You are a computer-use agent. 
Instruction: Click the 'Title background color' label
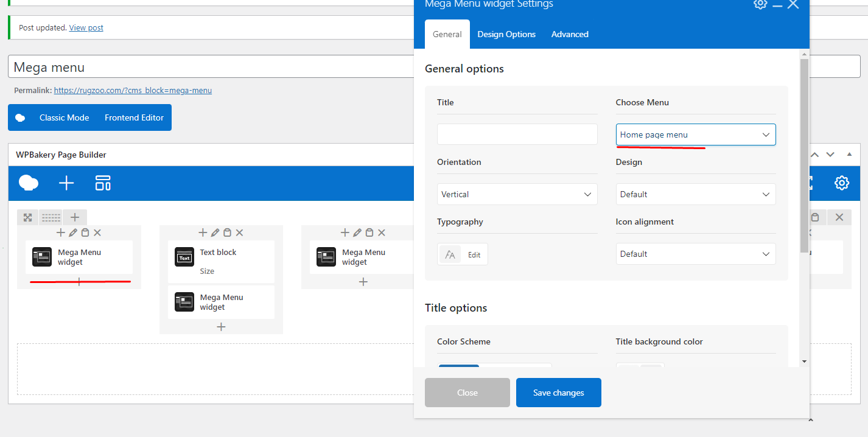click(659, 341)
